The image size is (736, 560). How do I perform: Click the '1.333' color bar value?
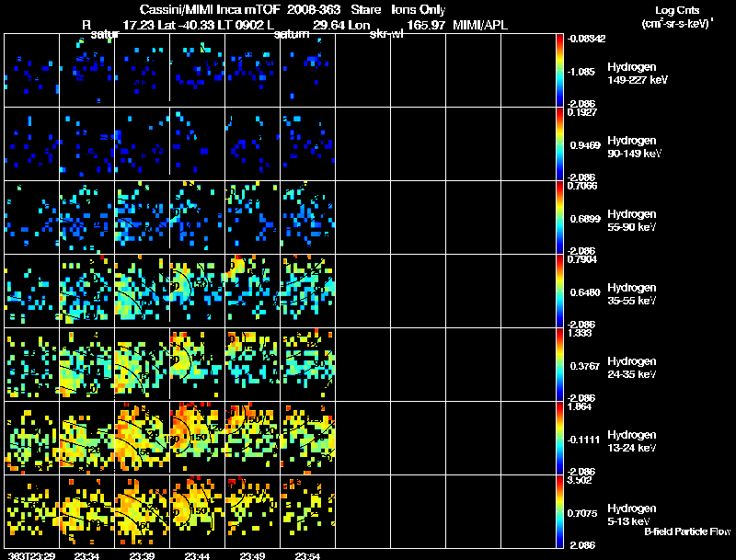580,333
